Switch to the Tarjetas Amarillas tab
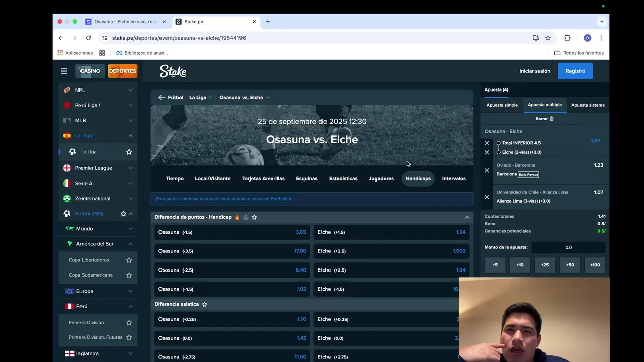644x362 pixels. (x=263, y=179)
